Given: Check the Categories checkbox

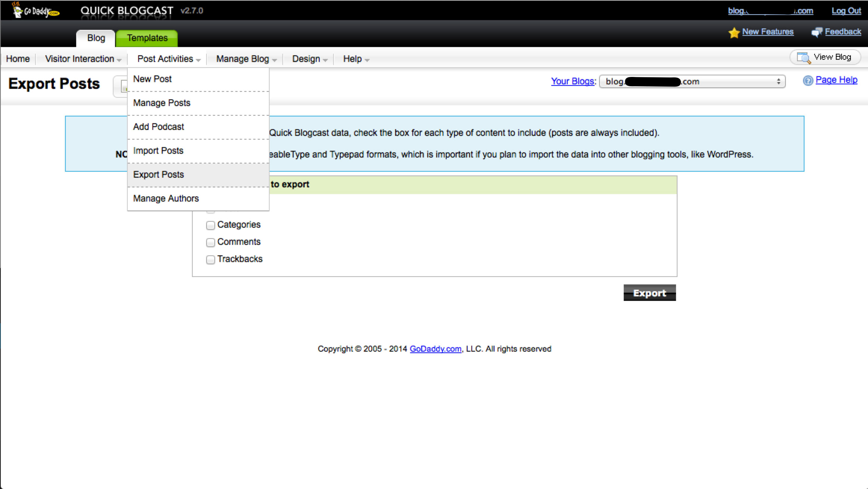Looking at the screenshot, I should point(211,225).
